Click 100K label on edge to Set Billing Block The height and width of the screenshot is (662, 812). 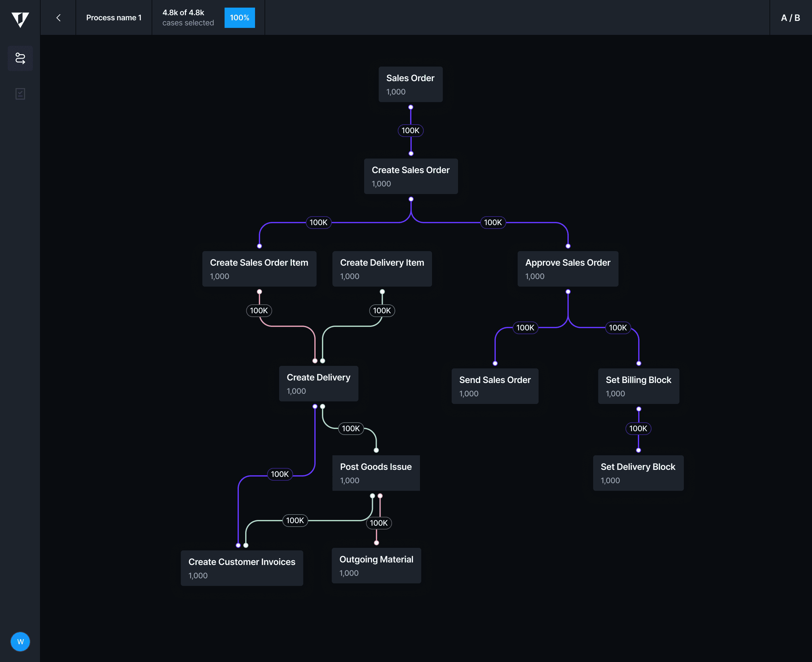coord(618,328)
